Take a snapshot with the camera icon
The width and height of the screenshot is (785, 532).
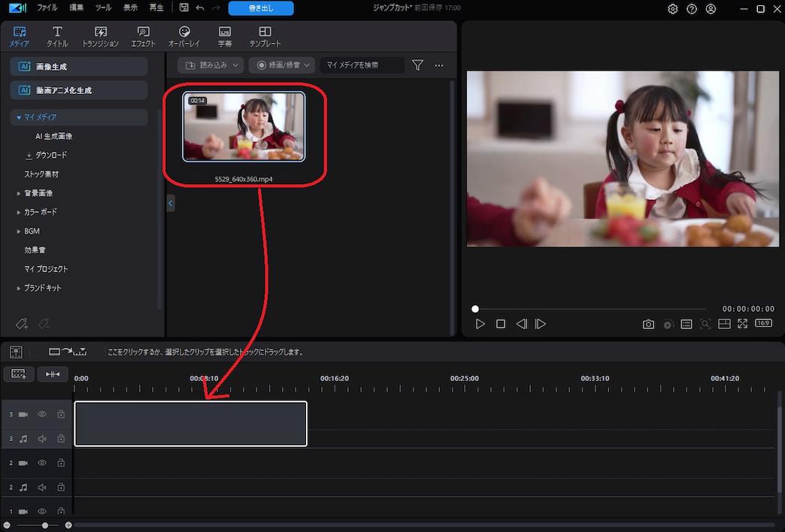point(648,324)
